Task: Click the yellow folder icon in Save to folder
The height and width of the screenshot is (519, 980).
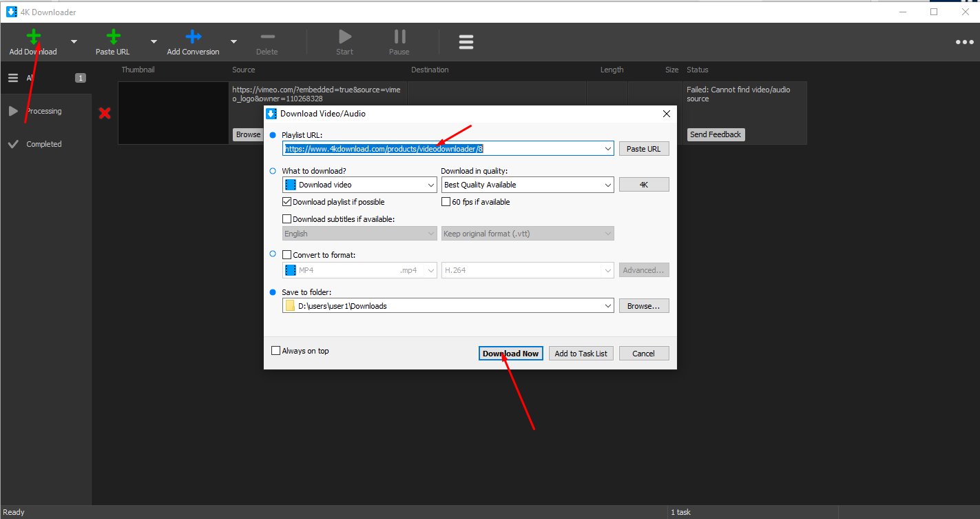Action: (x=291, y=306)
